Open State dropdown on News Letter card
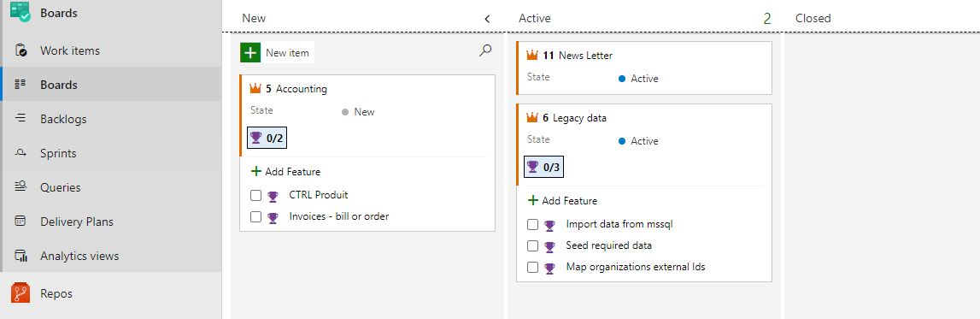The image size is (980, 319). pos(638,79)
